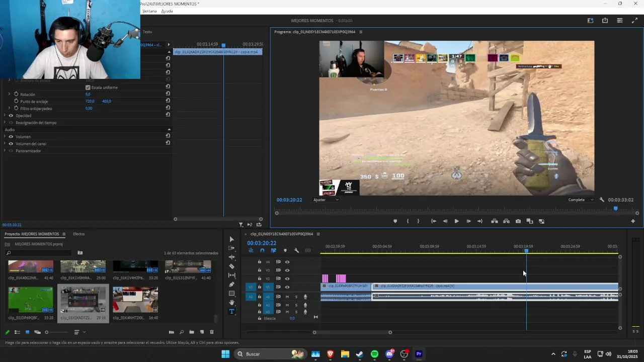The height and width of the screenshot is (362, 644).
Task: Select the Razor tool
Action: pos(231,266)
